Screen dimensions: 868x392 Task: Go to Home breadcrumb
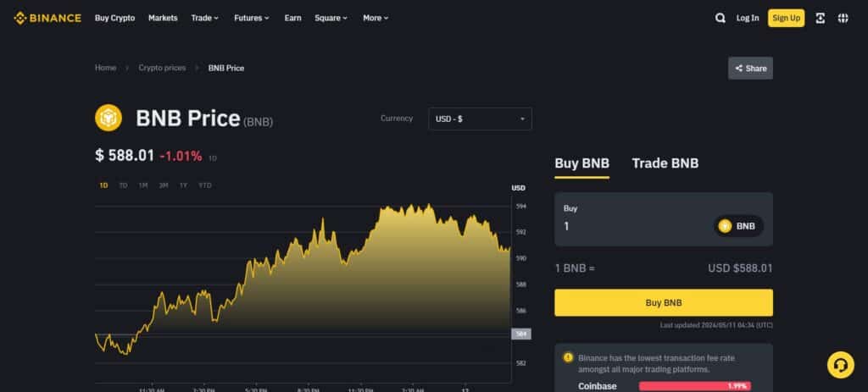point(105,68)
